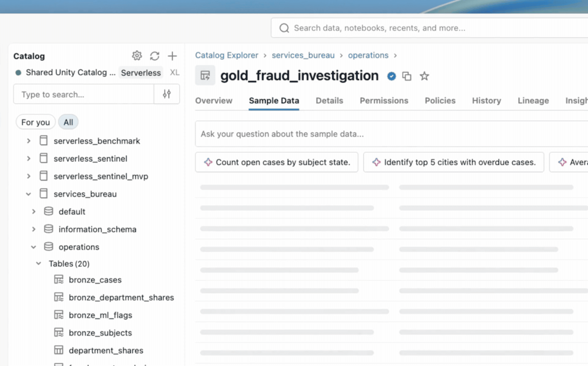Click the streaming table icon beside gold_fraud_investigation
Viewport: 588px width, 366px height.
click(205, 75)
